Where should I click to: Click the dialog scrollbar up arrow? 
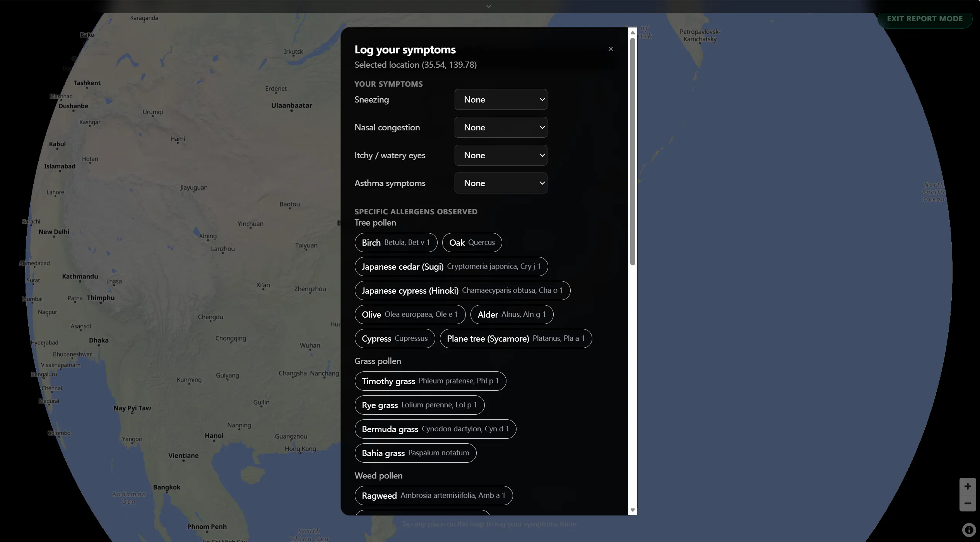[633, 32]
